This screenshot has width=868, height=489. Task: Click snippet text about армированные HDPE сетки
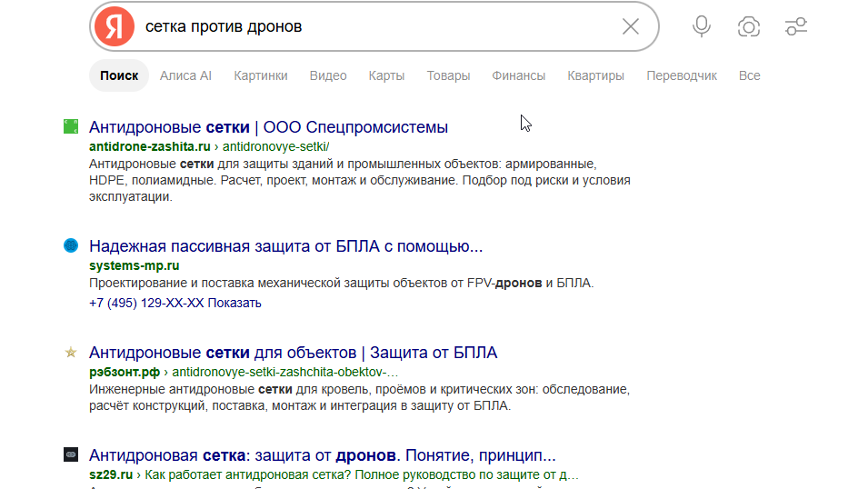click(x=360, y=181)
